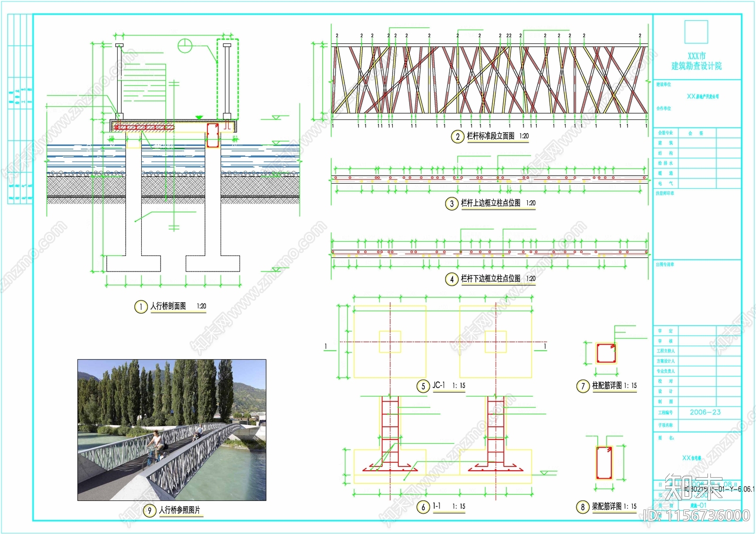Click the circled number 8 beam detail marker
756x534 pixels.
(582, 507)
